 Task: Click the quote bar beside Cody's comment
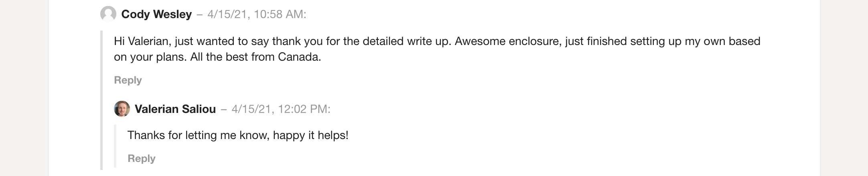(x=101, y=100)
